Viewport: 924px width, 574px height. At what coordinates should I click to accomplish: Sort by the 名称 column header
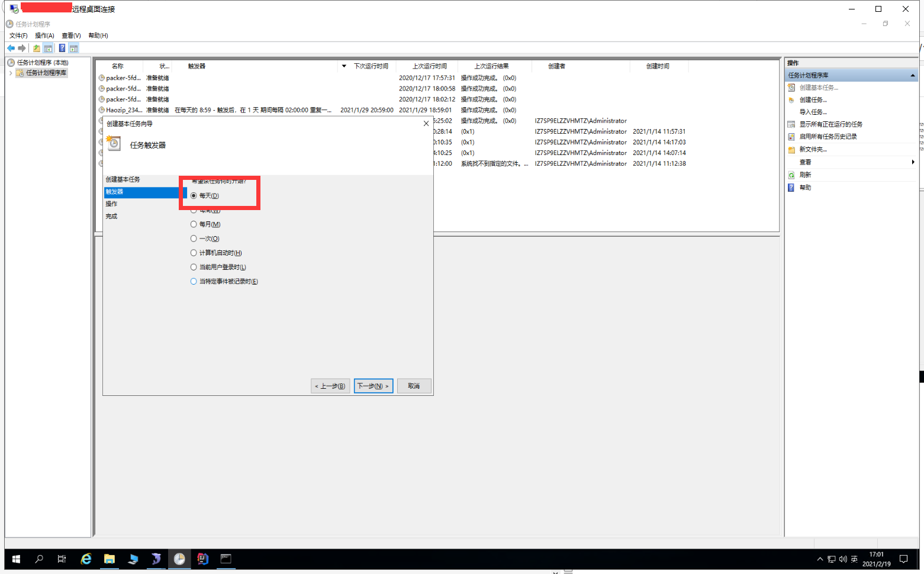[118, 66]
